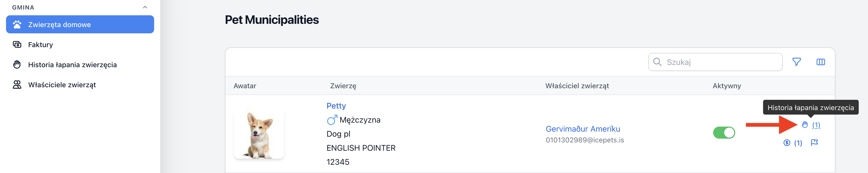Open owner Gervimaður Ameríku link
Image resolution: width=868 pixels, height=173 pixels.
(x=583, y=129)
